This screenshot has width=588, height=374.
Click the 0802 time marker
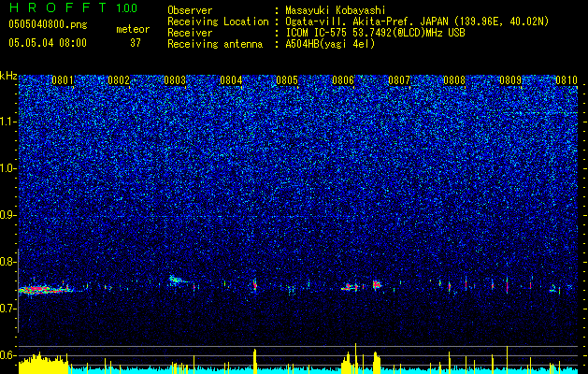[119, 80]
